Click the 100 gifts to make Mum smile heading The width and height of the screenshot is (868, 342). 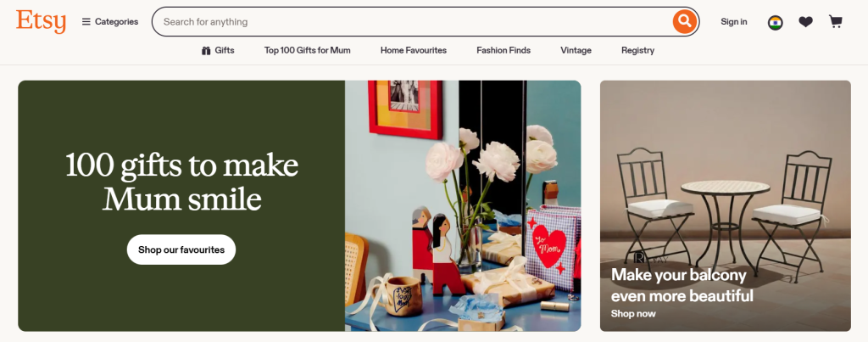click(181, 182)
